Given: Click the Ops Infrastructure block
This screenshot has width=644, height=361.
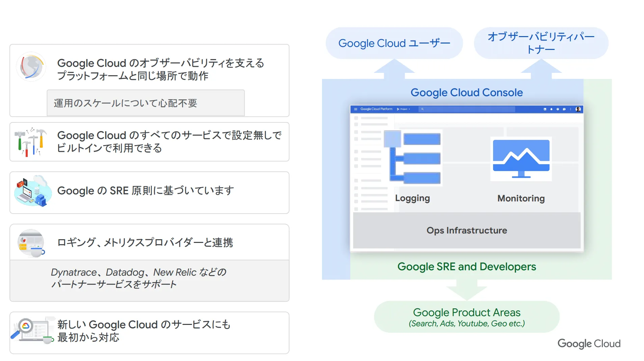Looking at the screenshot, I should [467, 230].
